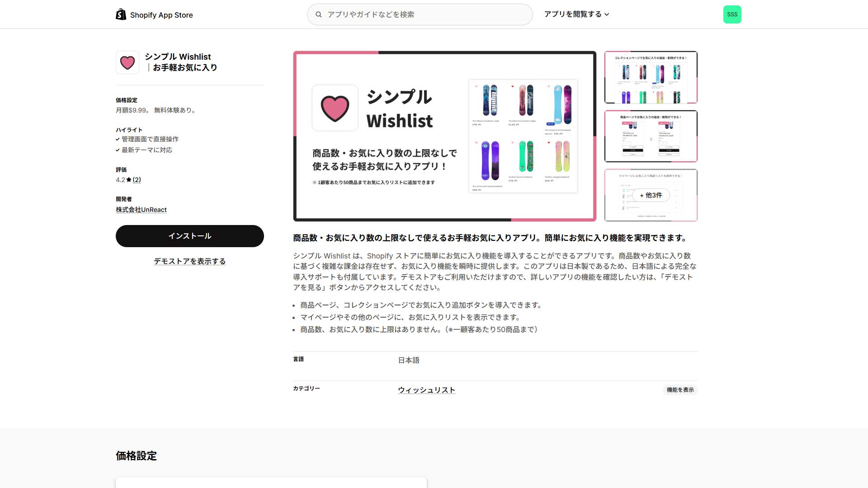Click the checkmark before 管理画面で直接操作
868x488 pixels.
pyautogui.click(x=118, y=139)
